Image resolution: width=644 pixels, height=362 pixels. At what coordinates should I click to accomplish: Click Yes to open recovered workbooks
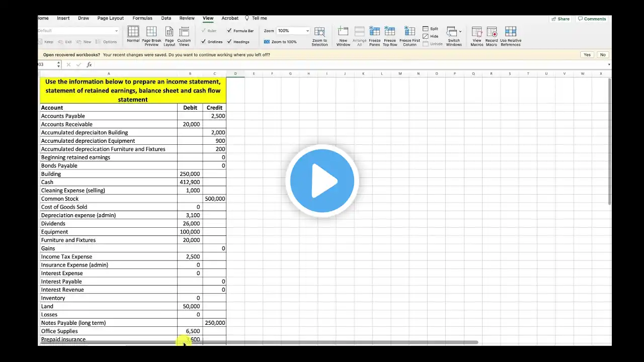pos(587,54)
